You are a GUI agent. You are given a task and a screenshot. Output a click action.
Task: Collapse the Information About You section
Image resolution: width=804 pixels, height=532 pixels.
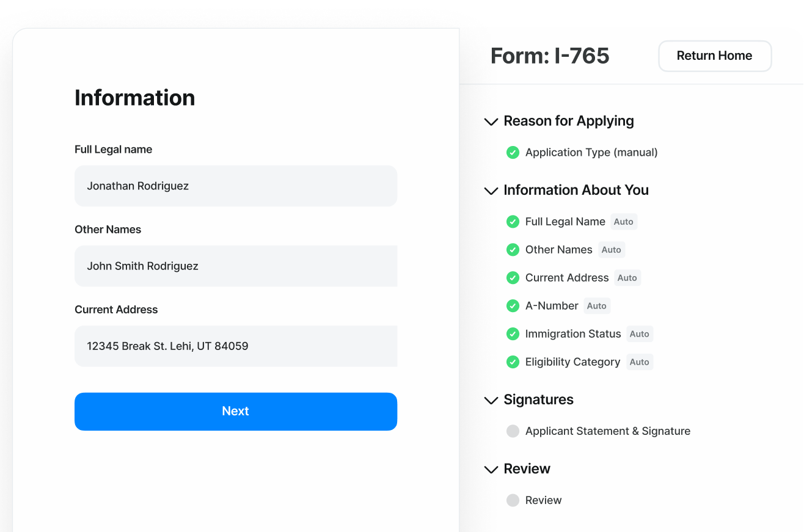[x=491, y=191]
